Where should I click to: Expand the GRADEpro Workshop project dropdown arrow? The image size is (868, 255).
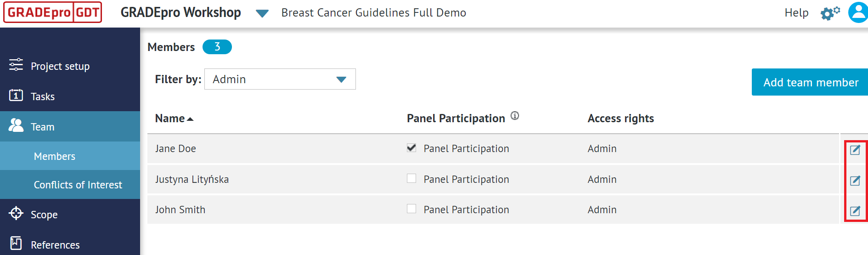(262, 13)
